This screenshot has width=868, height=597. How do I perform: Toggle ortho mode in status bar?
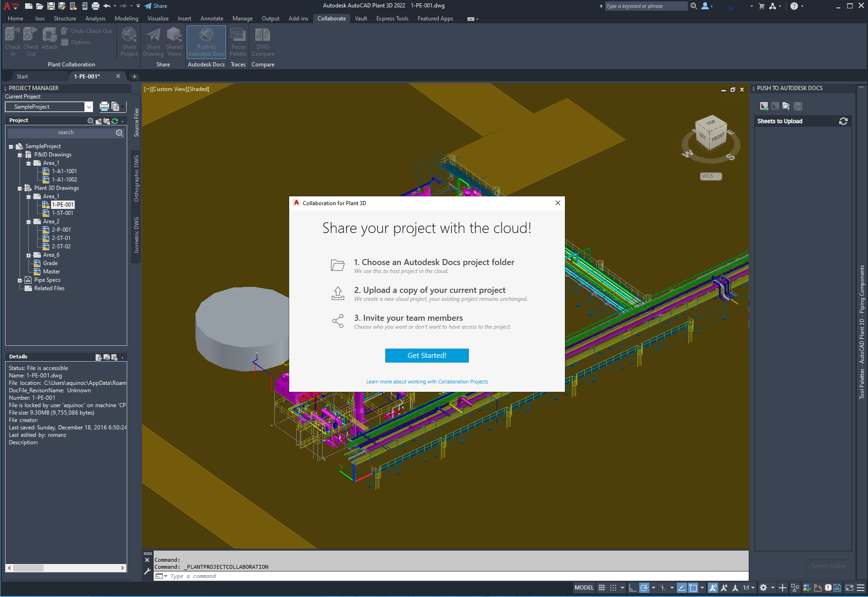(x=633, y=588)
